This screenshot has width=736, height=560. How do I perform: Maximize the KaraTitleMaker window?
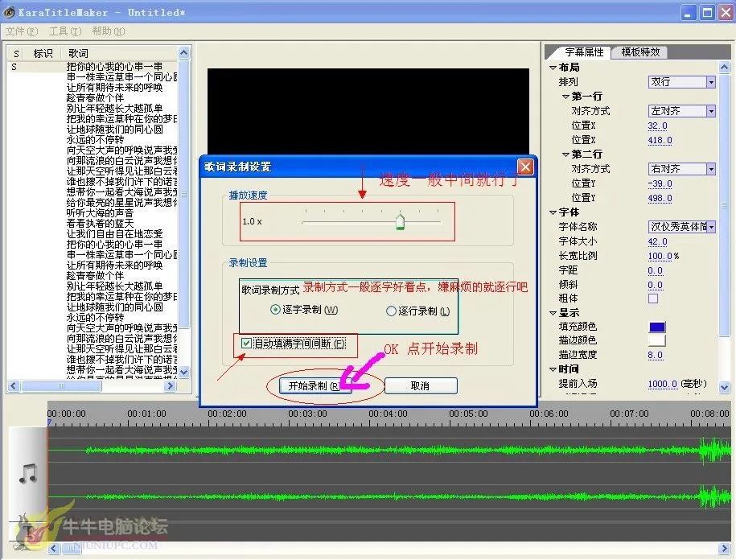coord(707,12)
